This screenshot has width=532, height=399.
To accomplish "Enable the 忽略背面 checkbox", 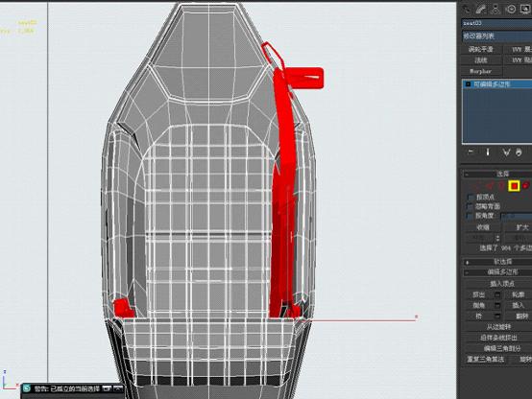I will tap(470, 206).
